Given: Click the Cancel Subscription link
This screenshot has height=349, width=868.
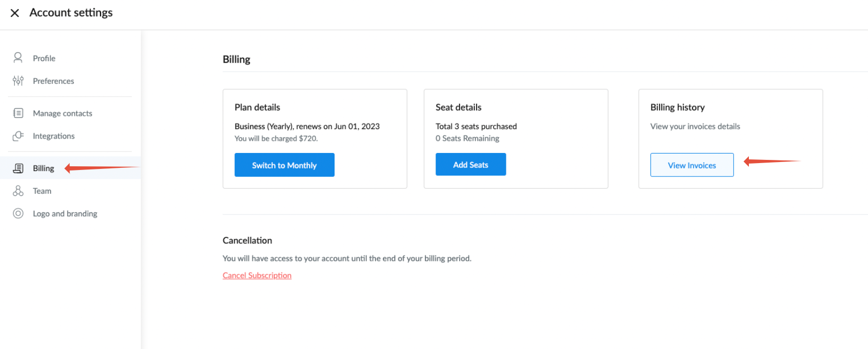Looking at the screenshot, I should 257,275.
